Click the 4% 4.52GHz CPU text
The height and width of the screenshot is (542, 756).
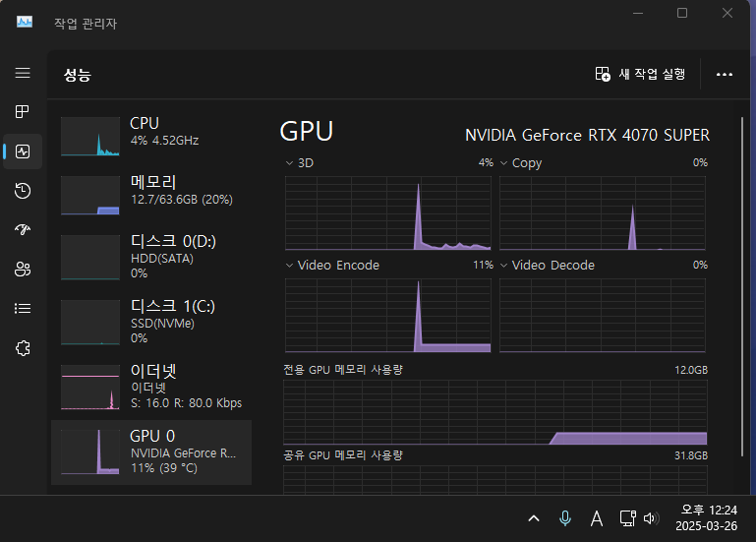164,141
